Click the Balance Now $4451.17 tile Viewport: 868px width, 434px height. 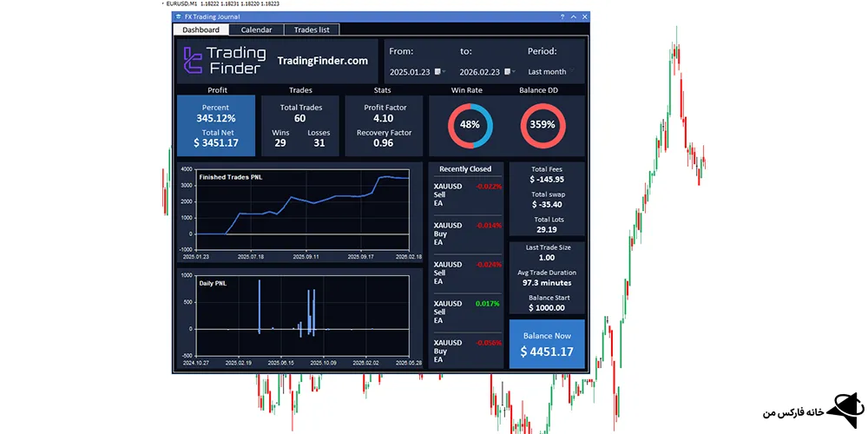(547, 345)
